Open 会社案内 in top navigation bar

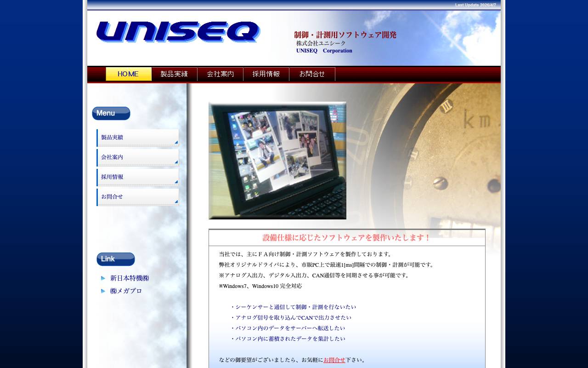click(220, 74)
